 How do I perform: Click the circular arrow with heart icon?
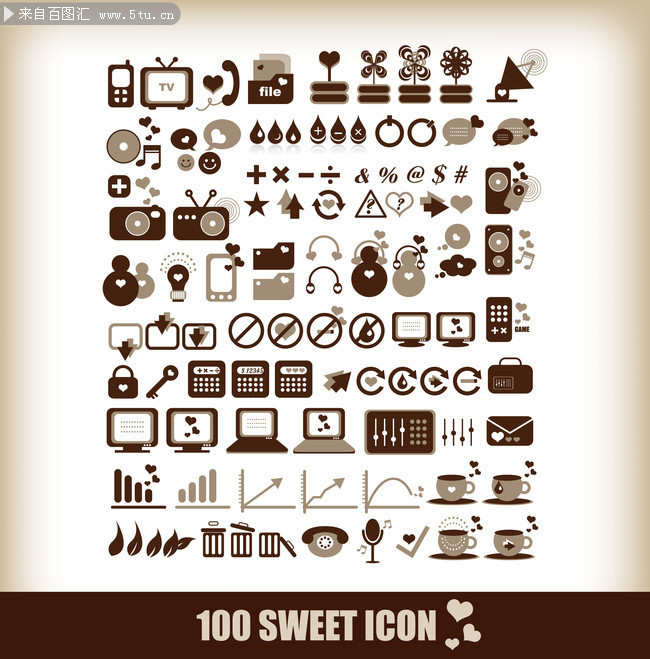[x=371, y=381]
